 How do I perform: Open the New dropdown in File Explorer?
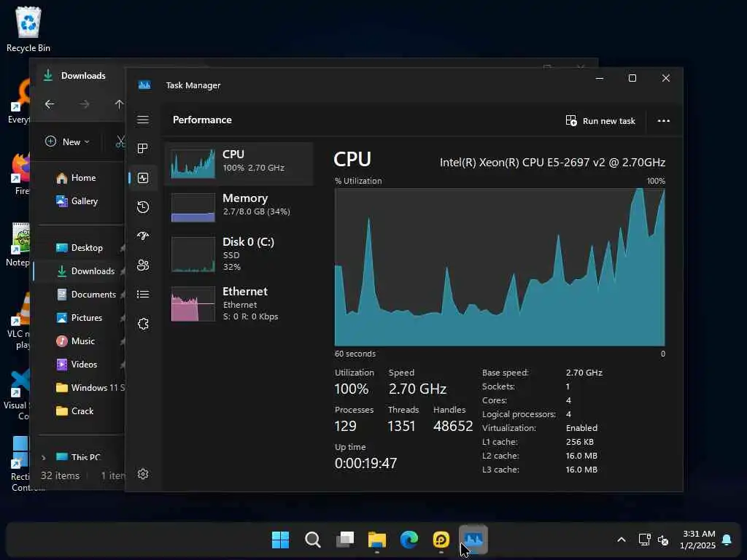pos(67,141)
